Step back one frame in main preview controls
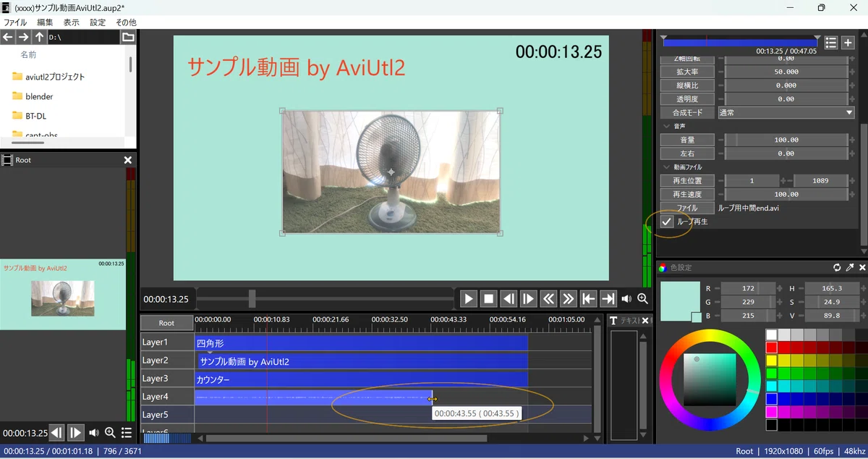The image size is (868, 459). click(x=509, y=298)
